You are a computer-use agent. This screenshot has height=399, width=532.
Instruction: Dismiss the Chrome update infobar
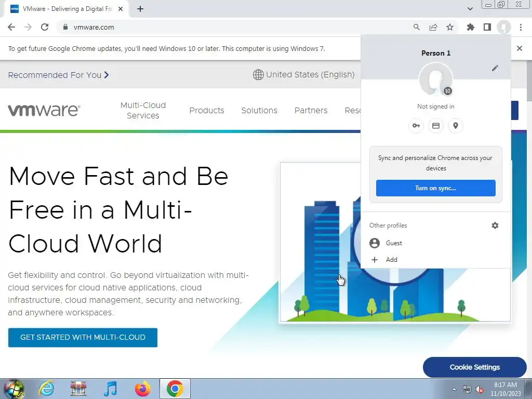tap(520, 48)
